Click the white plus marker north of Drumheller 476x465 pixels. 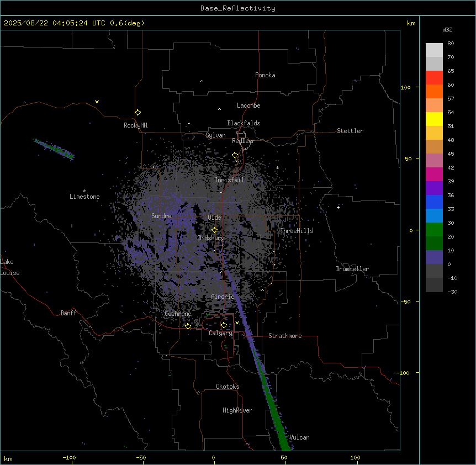point(338,207)
